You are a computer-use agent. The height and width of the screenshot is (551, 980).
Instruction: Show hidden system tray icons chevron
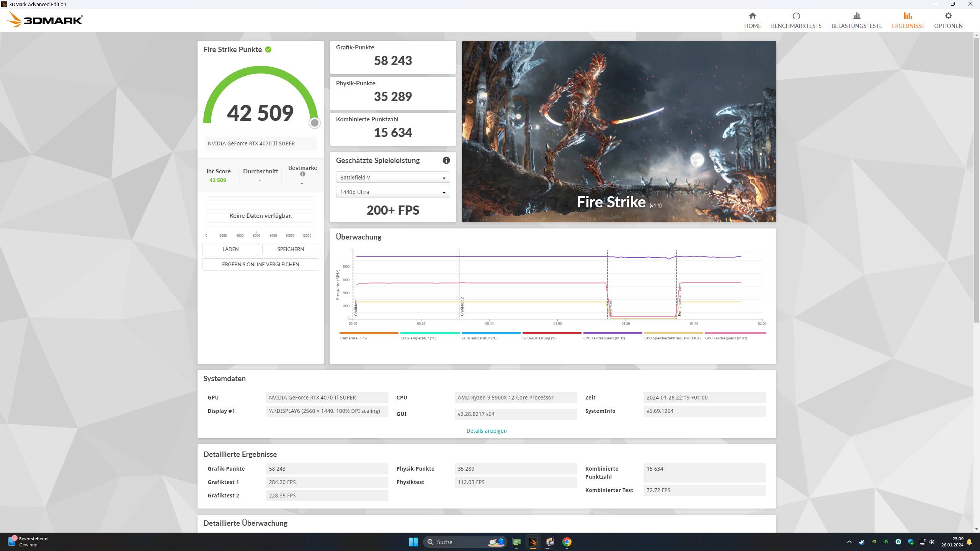849,542
